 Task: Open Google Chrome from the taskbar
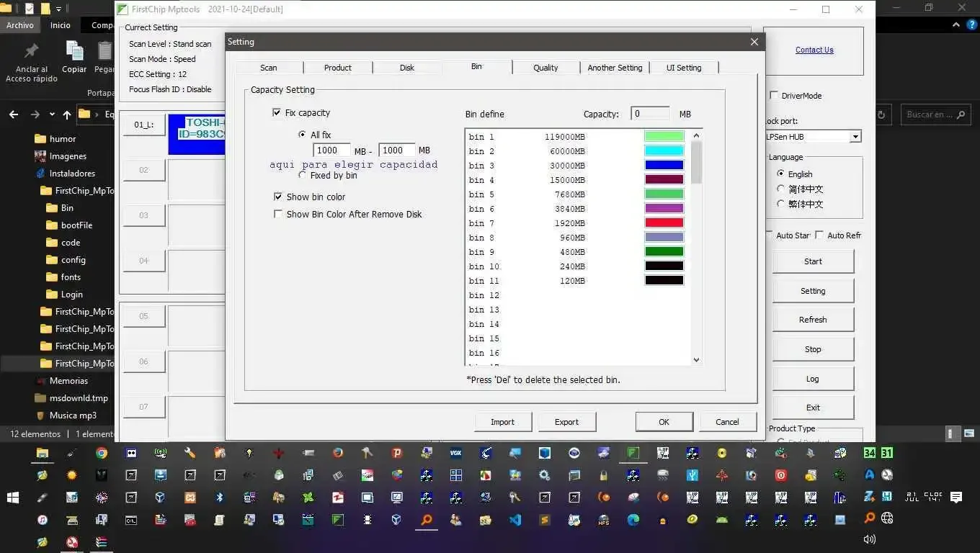click(x=102, y=453)
